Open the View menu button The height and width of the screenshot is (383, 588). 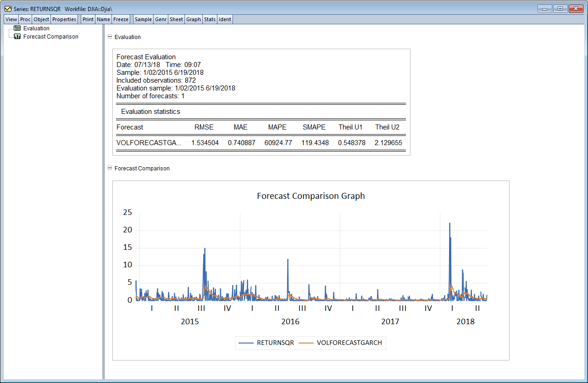click(11, 19)
